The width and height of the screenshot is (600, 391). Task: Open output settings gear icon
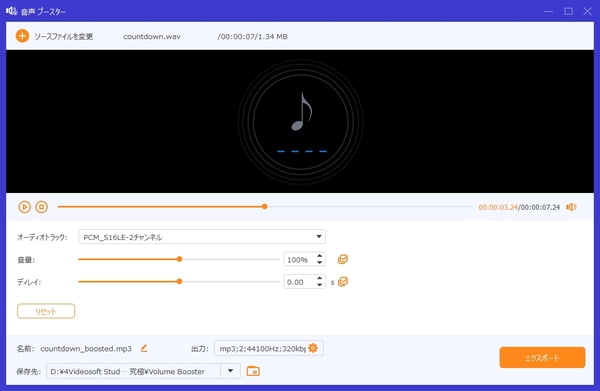(313, 348)
